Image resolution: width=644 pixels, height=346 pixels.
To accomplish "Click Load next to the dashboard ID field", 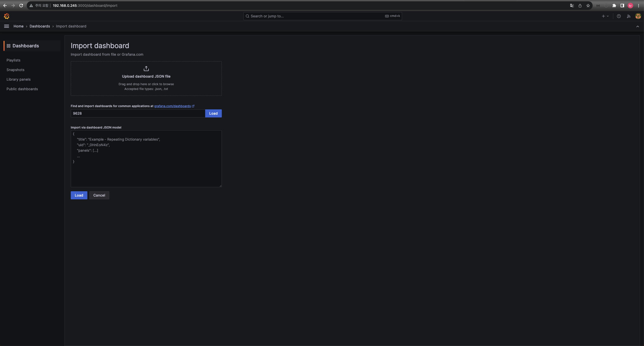I will click(213, 113).
